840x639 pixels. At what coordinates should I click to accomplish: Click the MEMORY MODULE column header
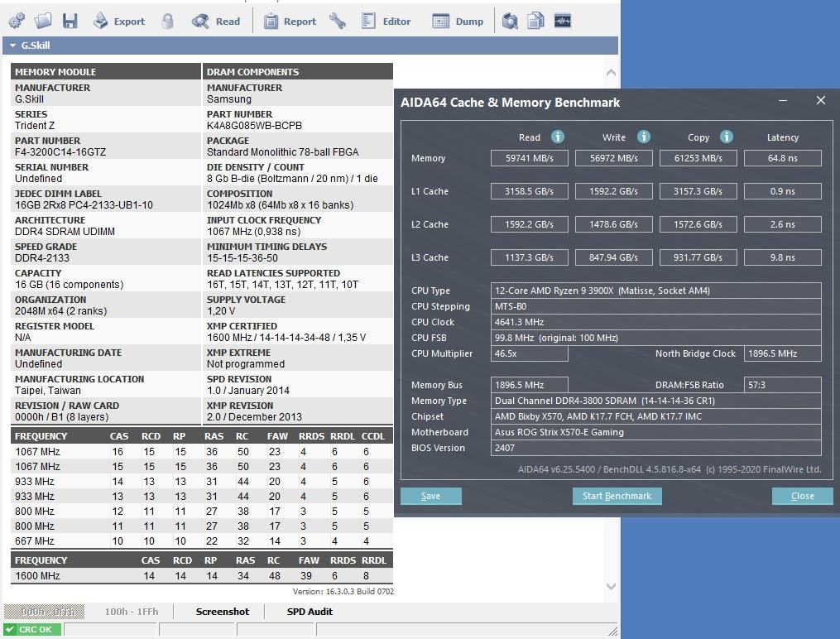pyautogui.click(x=106, y=72)
